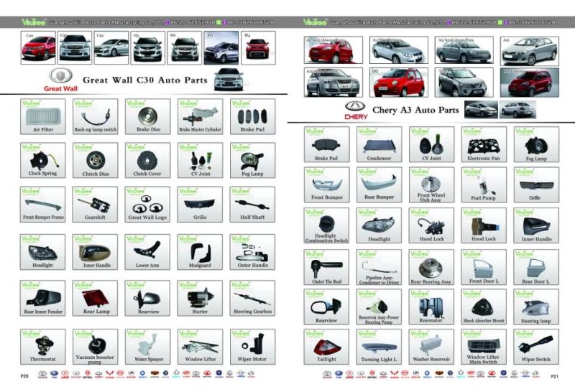Open the Wiper Switch part card
575x392 pixels.
tap(536, 346)
